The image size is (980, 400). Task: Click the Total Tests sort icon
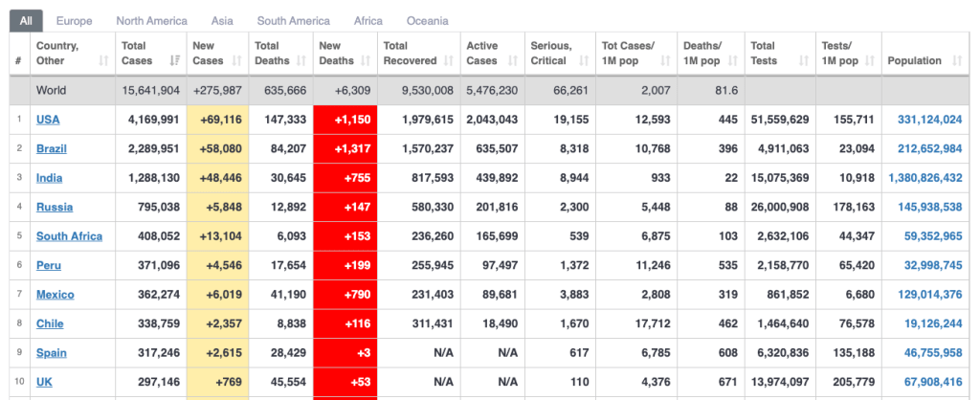click(801, 61)
